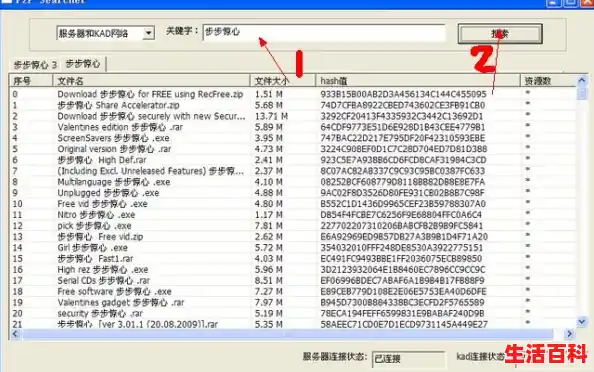Sort by hash值 column header
The height and width of the screenshot is (372, 594).
(x=418, y=81)
